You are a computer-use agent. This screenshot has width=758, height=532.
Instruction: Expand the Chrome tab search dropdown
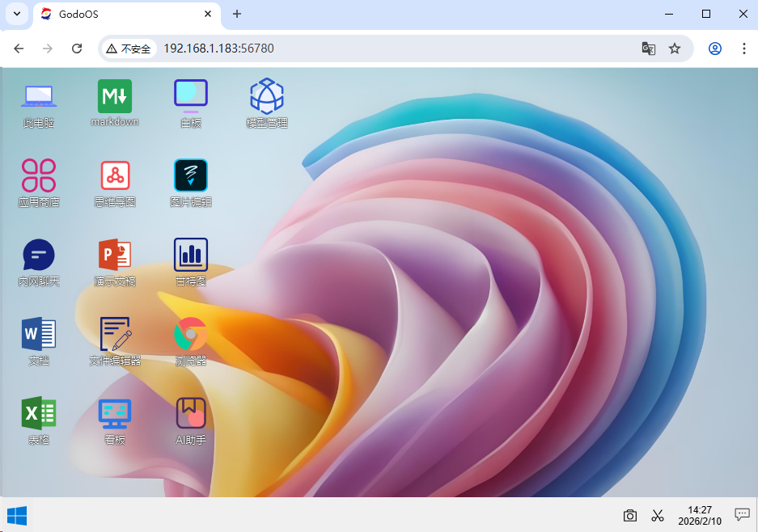(17, 14)
